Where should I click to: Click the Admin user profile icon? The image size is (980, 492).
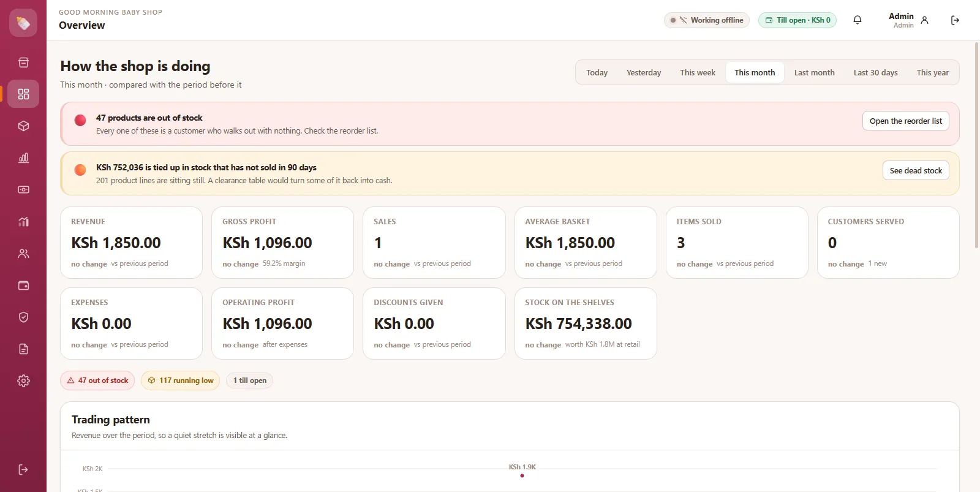(x=924, y=20)
